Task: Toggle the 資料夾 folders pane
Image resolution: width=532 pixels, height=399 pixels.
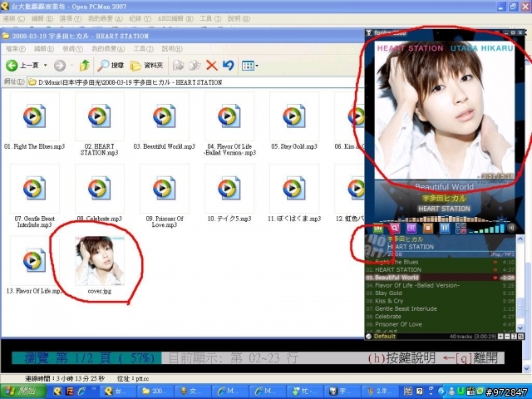Action: (x=146, y=65)
